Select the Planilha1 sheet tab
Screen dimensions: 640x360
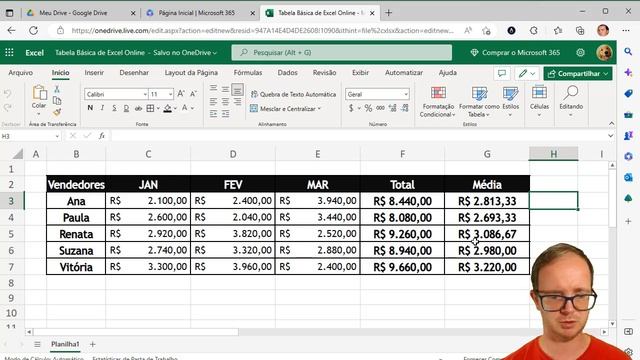pyautogui.click(x=65, y=344)
